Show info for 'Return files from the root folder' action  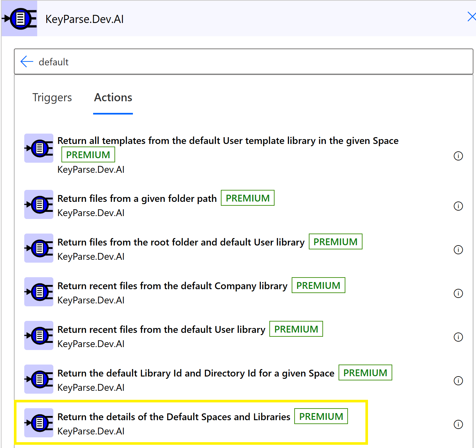458,250
